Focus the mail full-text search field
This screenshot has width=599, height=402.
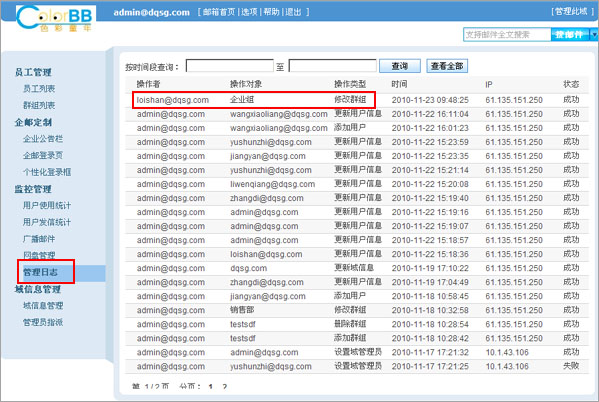tap(507, 35)
